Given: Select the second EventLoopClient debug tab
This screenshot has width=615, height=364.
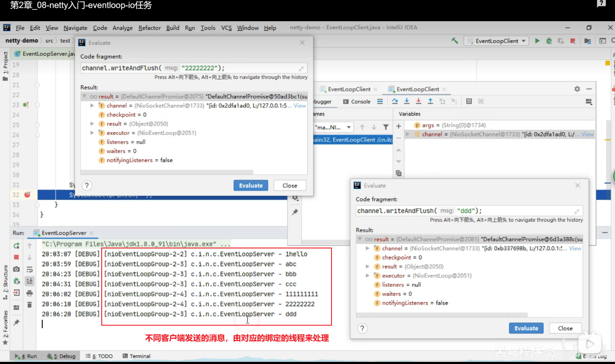Looking at the screenshot, I should pyautogui.click(x=418, y=89).
